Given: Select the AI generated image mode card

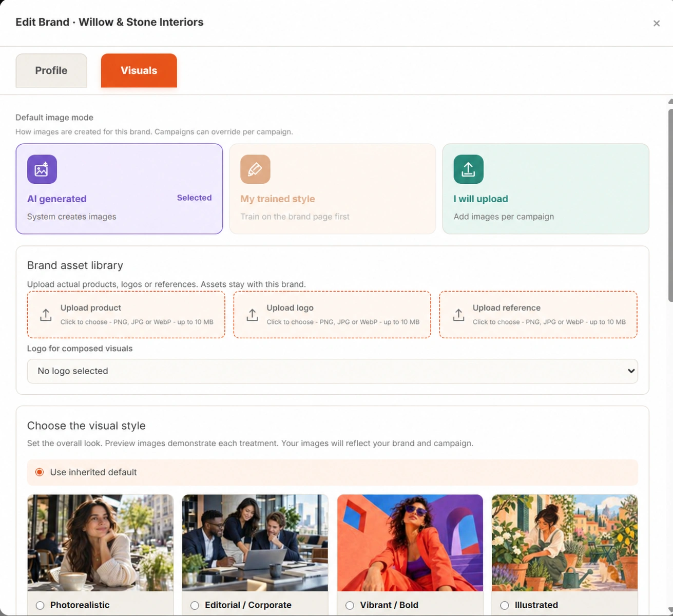Looking at the screenshot, I should coord(119,189).
